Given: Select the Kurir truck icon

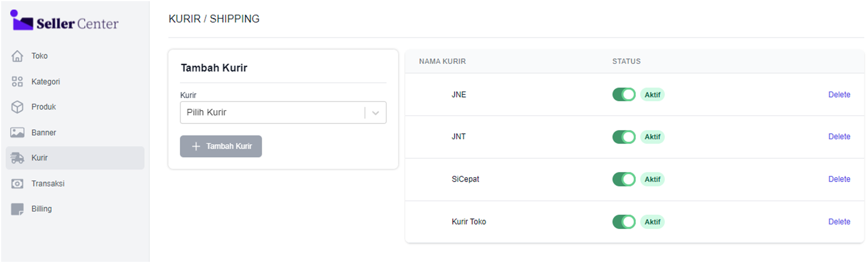Looking at the screenshot, I should tap(17, 158).
